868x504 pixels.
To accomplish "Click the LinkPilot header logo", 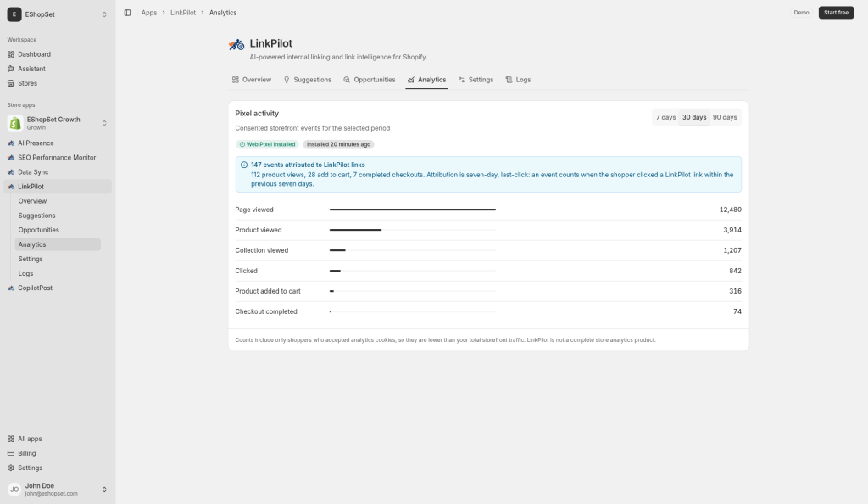I will (x=236, y=44).
